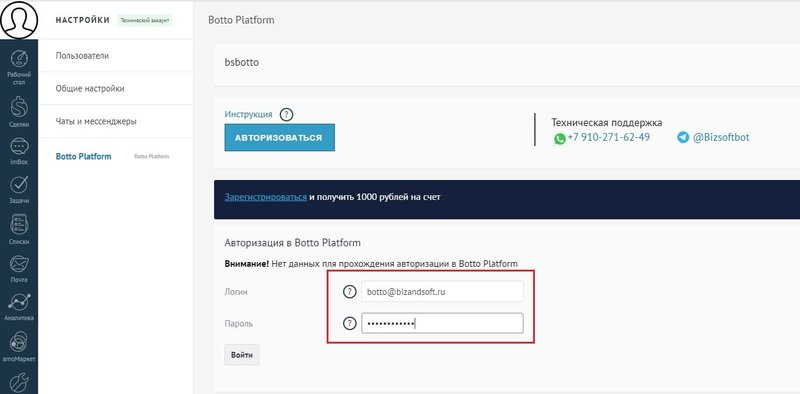The width and height of the screenshot is (800, 394).
Task: Click the Техническая поддержка heading
Action: pos(607,122)
